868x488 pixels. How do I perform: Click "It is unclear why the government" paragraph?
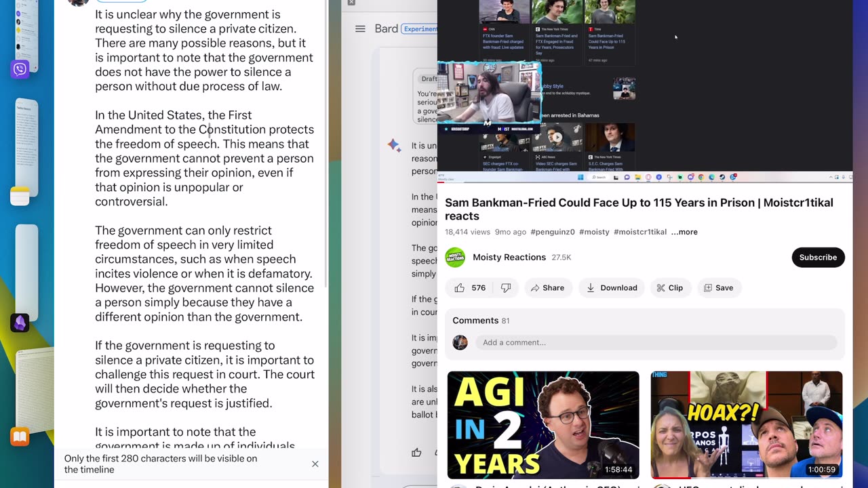pyautogui.click(x=204, y=50)
